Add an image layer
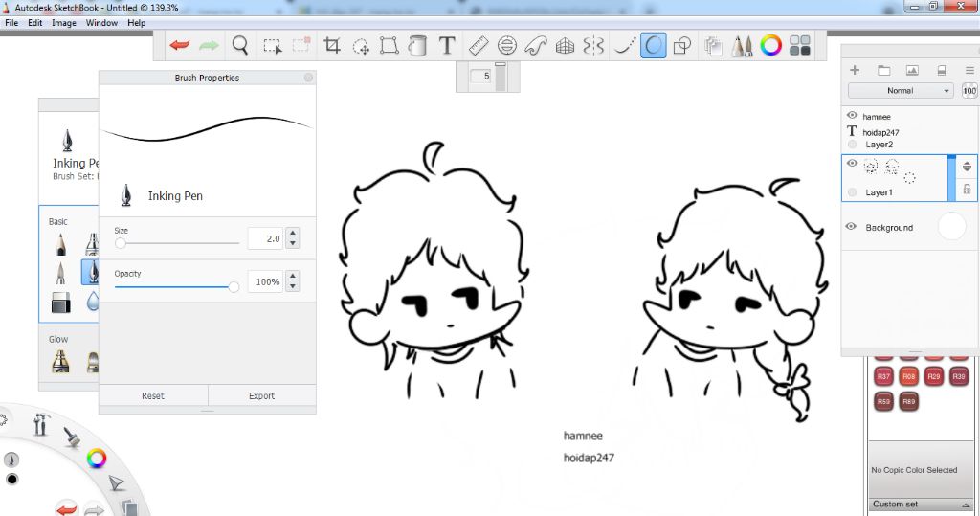Image resolution: width=980 pixels, height=516 pixels. (912, 70)
